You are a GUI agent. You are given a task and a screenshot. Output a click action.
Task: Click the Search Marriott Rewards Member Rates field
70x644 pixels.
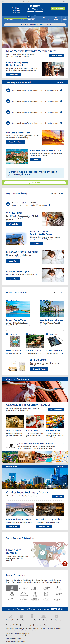pos(35,25)
